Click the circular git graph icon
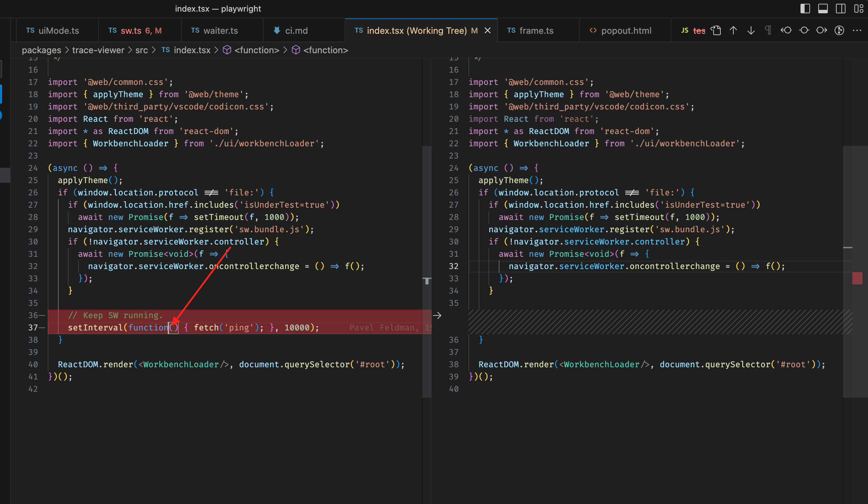Screen dimensions: 868x504 point(839,30)
